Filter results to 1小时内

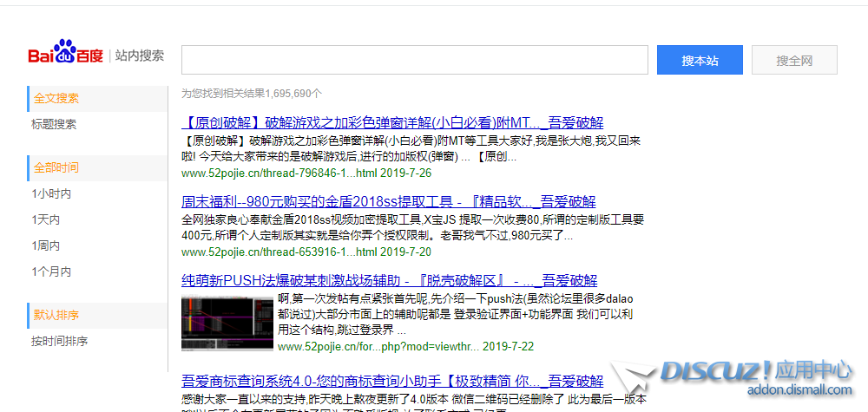(51, 193)
